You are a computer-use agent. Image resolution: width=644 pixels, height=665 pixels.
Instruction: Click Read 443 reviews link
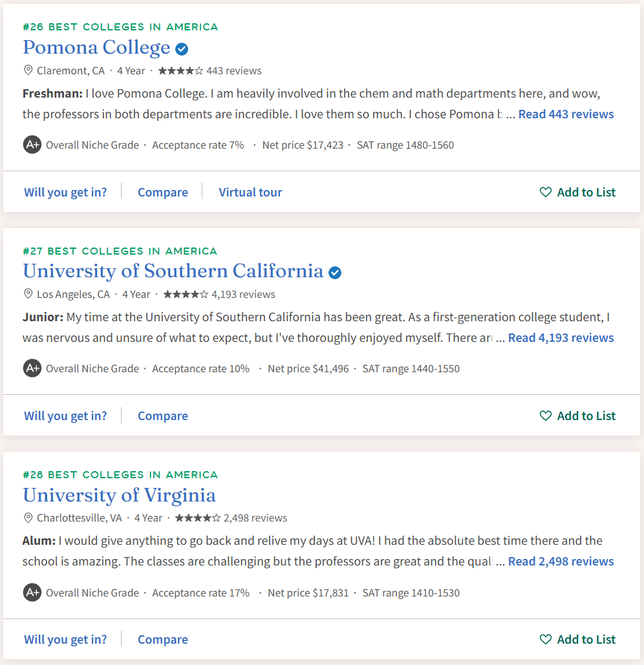click(566, 114)
